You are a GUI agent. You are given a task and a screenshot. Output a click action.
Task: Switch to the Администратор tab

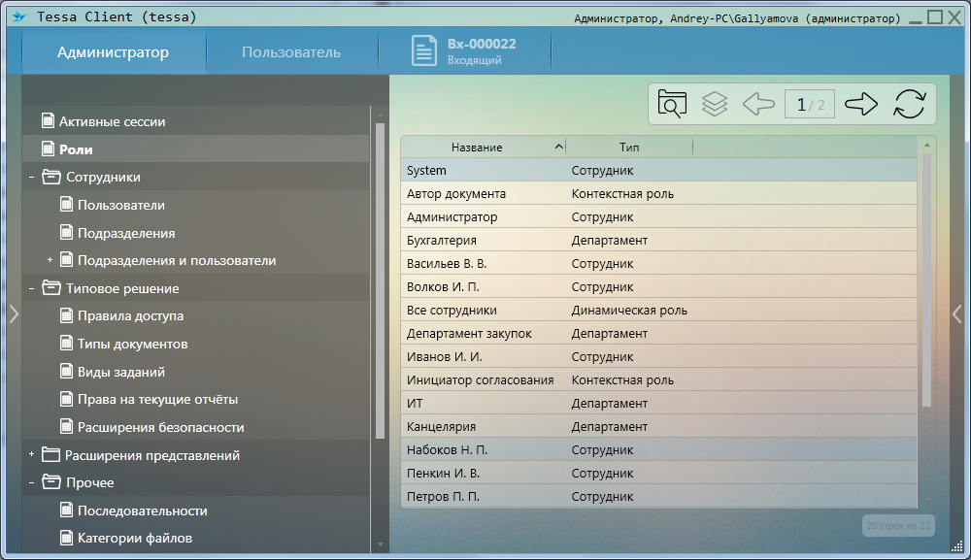coord(113,52)
